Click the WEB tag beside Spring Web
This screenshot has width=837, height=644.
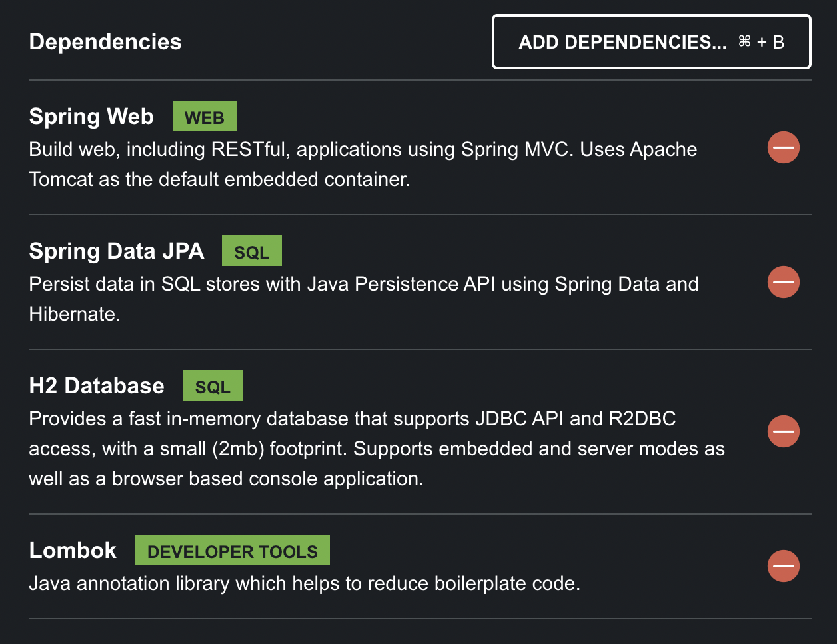click(205, 117)
